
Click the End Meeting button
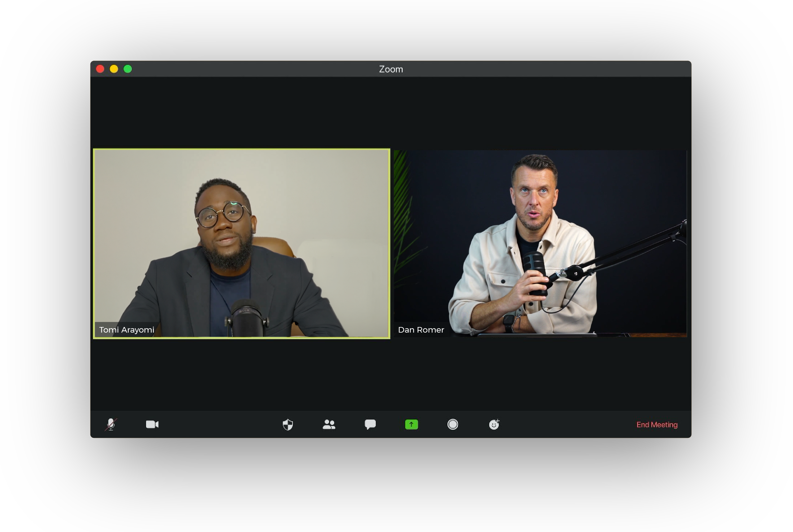(x=657, y=425)
